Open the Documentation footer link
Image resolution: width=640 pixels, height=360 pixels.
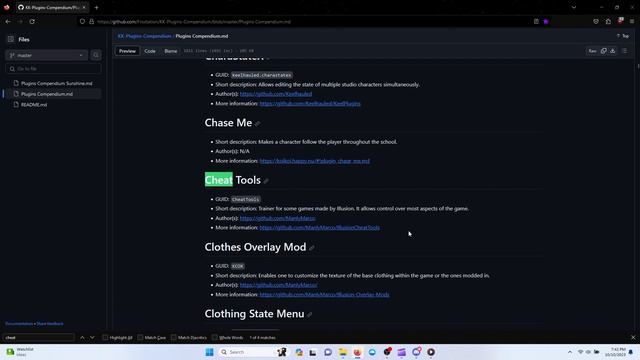pyautogui.click(x=19, y=324)
